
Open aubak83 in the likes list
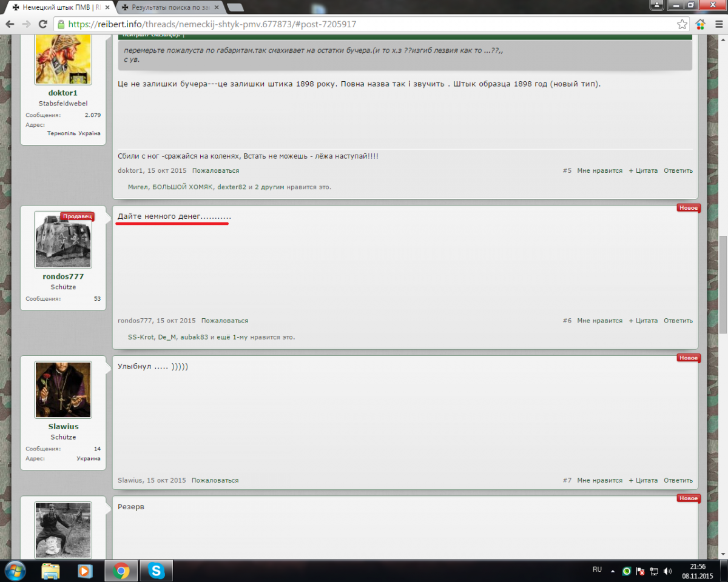pyautogui.click(x=194, y=337)
